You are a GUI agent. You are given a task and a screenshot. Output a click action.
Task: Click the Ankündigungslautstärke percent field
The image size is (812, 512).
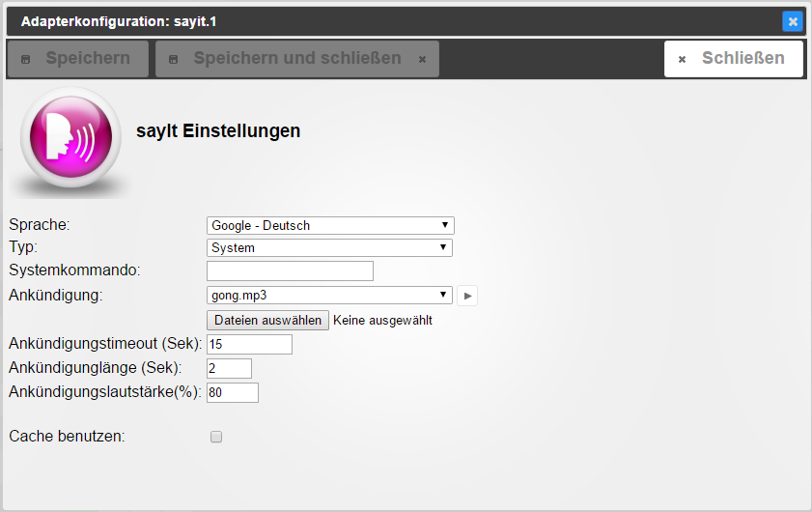(233, 392)
